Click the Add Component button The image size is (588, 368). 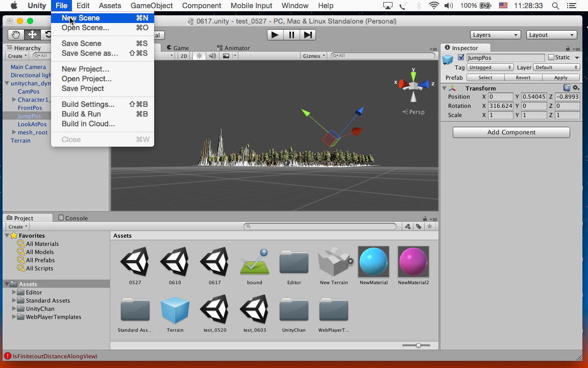[x=511, y=132]
